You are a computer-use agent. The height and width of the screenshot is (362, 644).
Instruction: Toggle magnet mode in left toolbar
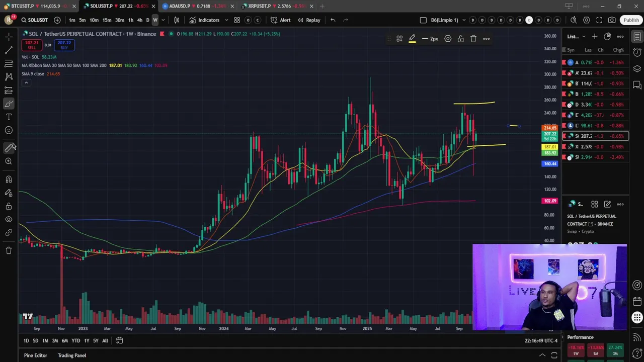(9, 179)
